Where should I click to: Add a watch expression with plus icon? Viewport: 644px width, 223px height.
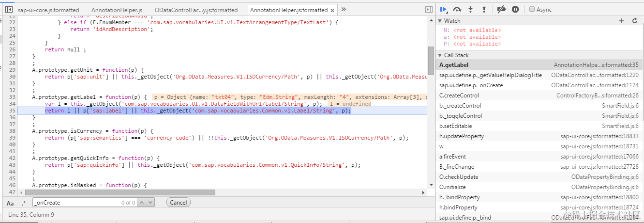point(622,21)
